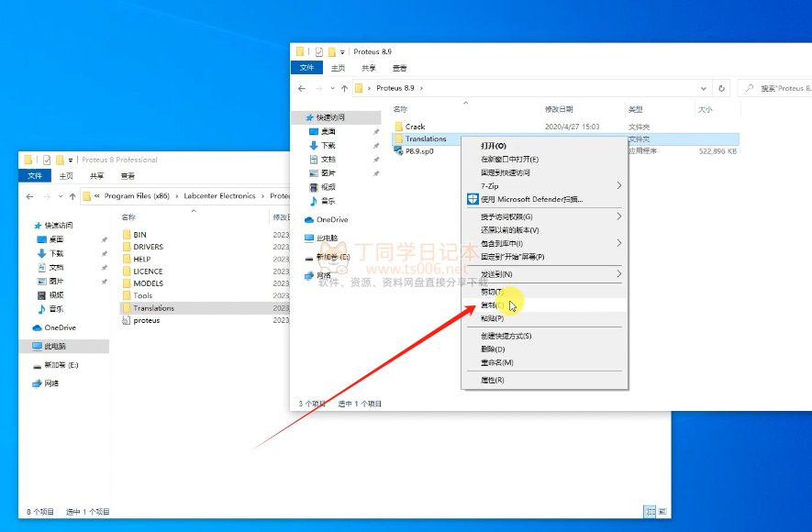Click 粘贴(P) in the context menu
Screen dimensions: 812x532
(x=544, y=318)
